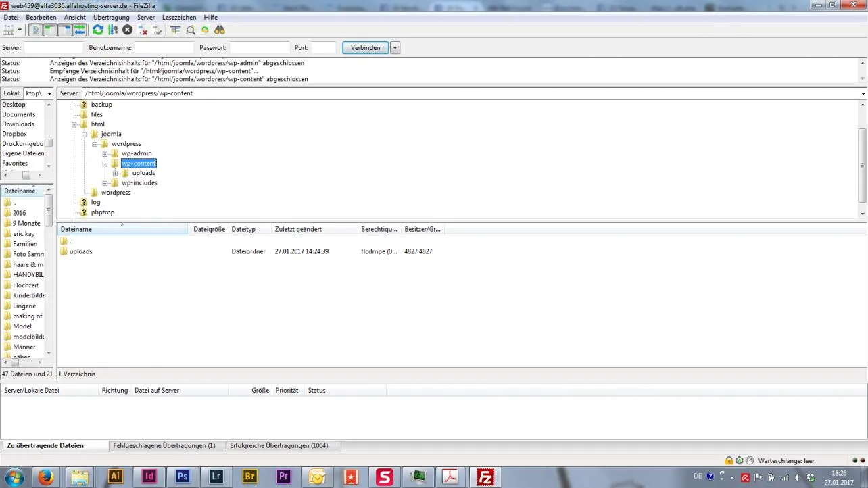This screenshot has width=868, height=488.
Task: Focus the Port input field
Action: pyautogui.click(x=324, y=47)
